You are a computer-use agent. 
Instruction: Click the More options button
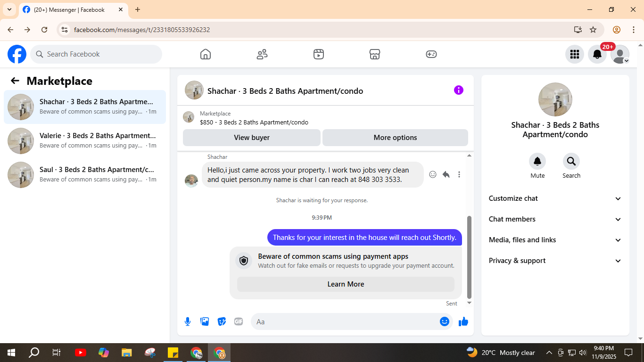395,138
